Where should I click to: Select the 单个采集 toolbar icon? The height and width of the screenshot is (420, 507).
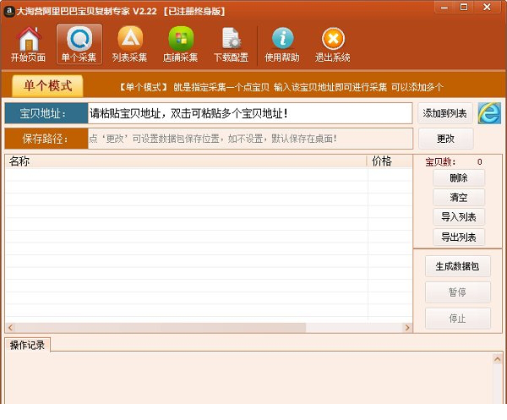[79, 44]
